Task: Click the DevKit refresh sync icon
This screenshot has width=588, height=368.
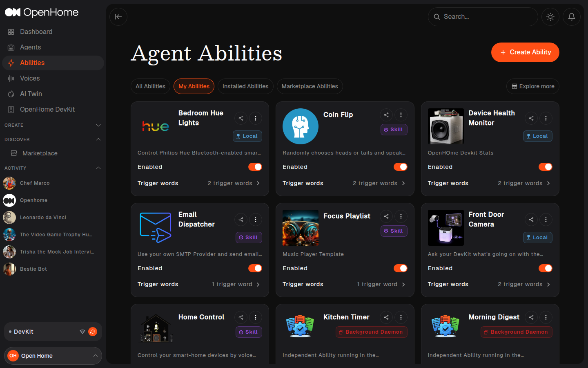Action: [93, 332]
